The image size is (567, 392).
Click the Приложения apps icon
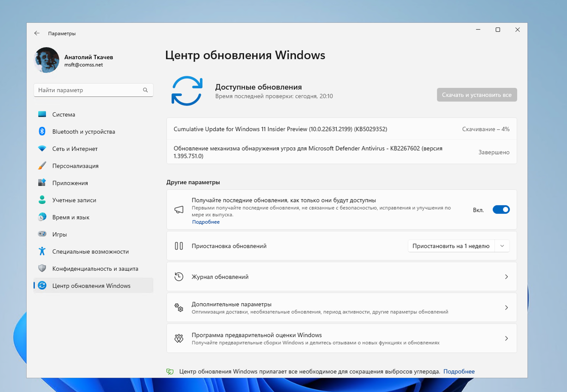[x=42, y=182]
